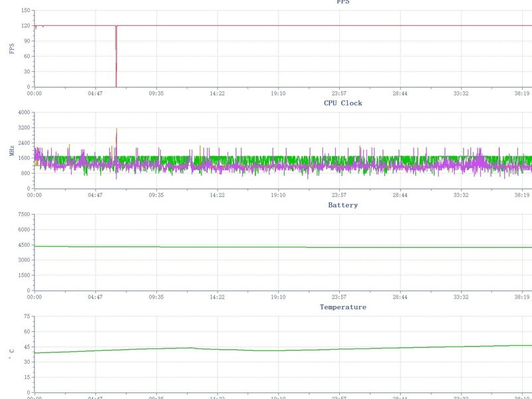Image resolution: width=532 pixels, height=399 pixels.
Task: Select the 14:22 time label under CPU Clock chart
Action: click(x=217, y=195)
